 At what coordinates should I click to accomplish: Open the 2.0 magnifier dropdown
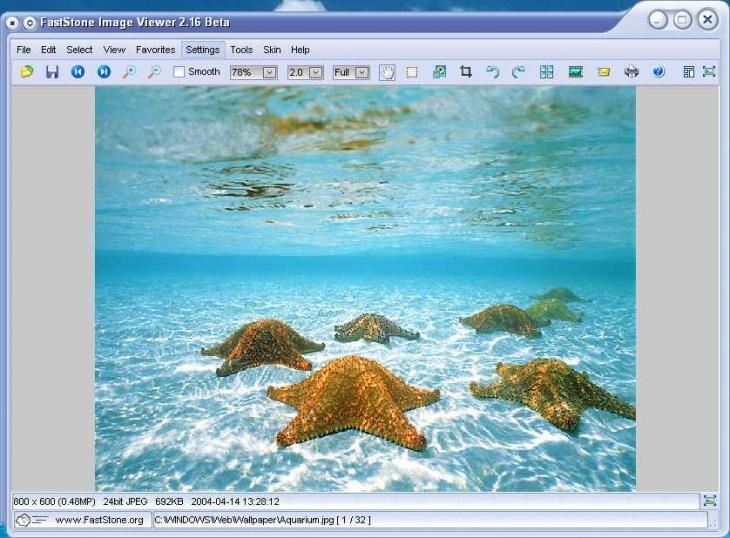coord(315,72)
